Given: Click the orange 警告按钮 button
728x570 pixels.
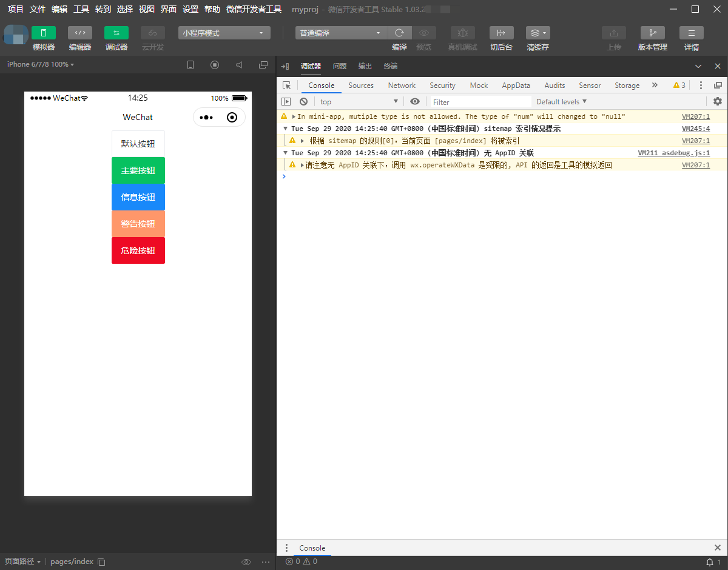Looking at the screenshot, I should click(x=138, y=224).
